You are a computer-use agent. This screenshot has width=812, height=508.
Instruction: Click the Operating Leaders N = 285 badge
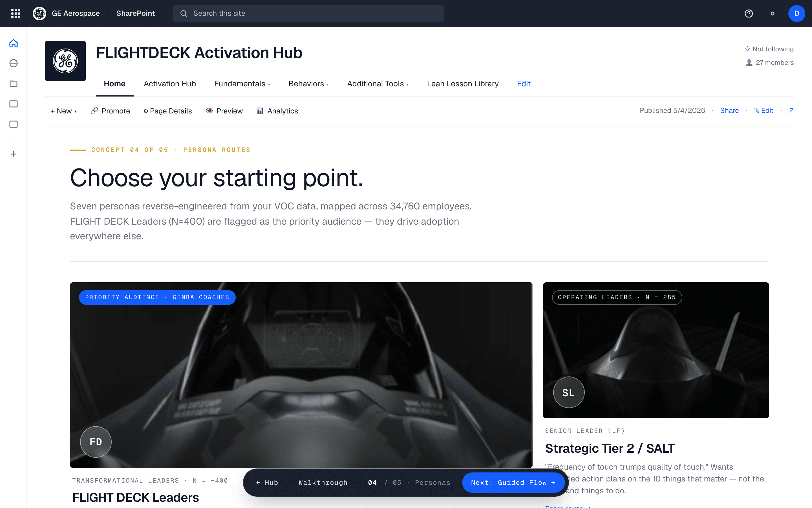coord(617,297)
